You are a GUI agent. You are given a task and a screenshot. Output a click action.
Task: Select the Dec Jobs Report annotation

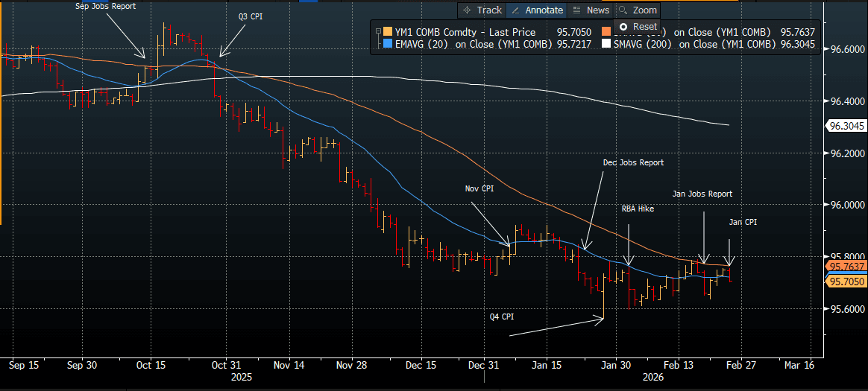632,162
